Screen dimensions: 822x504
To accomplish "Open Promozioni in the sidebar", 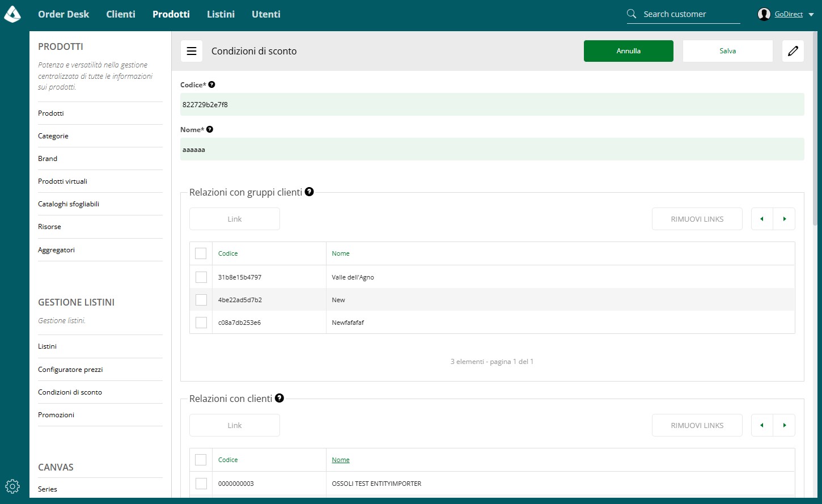I will (56, 415).
